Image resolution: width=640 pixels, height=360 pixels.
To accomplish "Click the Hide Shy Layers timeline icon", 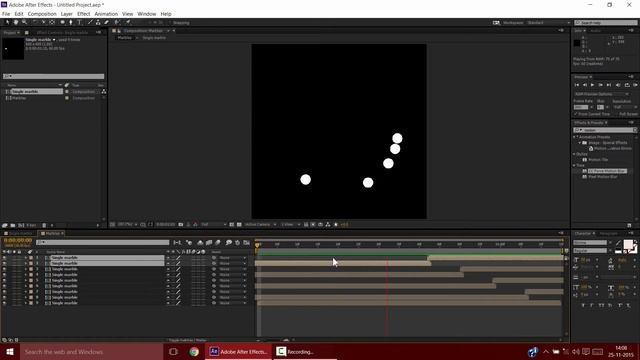I will (x=200, y=242).
